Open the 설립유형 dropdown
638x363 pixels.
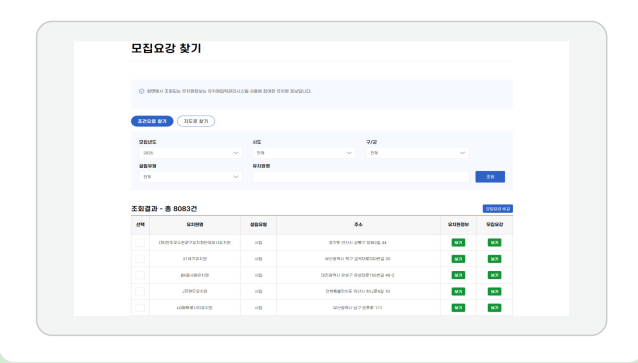(x=190, y=177)
